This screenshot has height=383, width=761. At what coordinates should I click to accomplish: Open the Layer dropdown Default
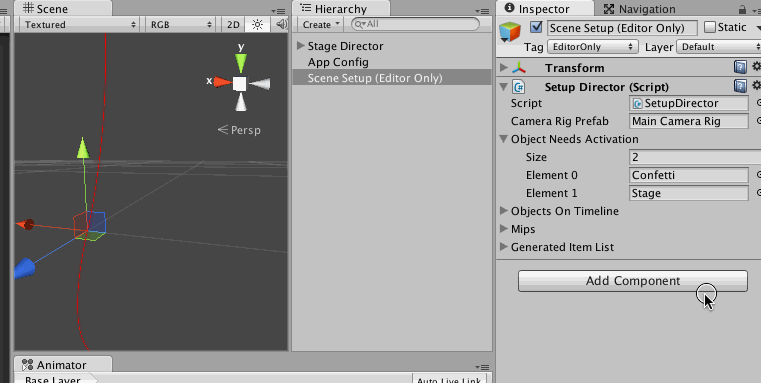click(x=720, y=47)
